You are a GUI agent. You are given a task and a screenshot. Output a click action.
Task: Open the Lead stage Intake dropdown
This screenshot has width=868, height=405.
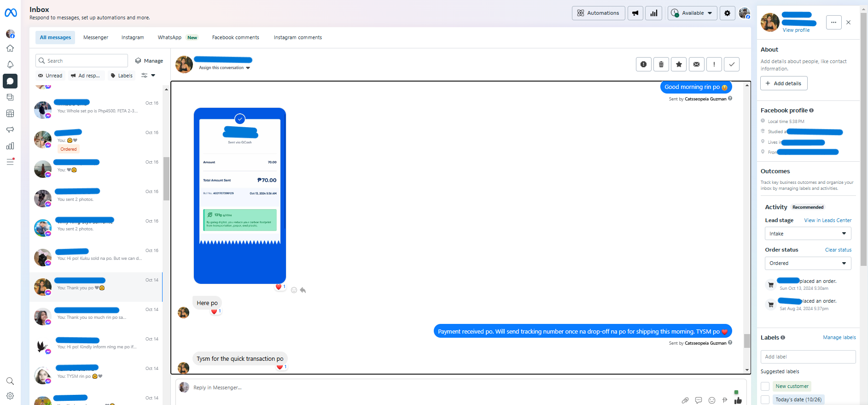(x=808, y=234)
